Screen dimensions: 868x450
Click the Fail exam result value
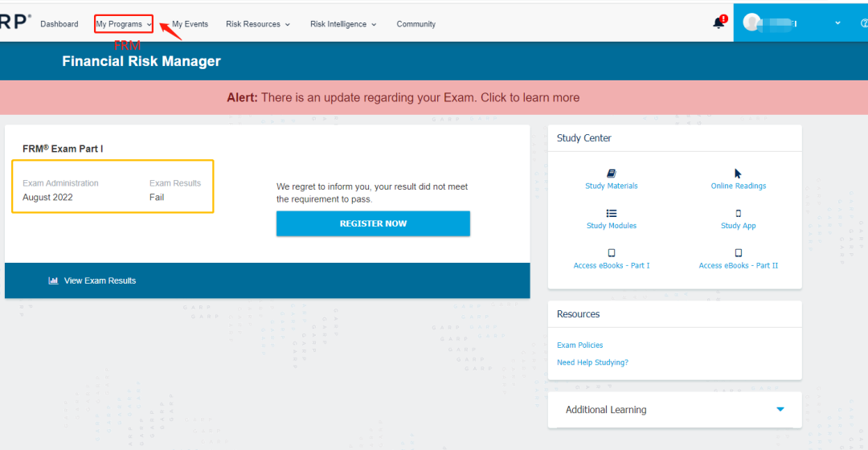point(157,197)
